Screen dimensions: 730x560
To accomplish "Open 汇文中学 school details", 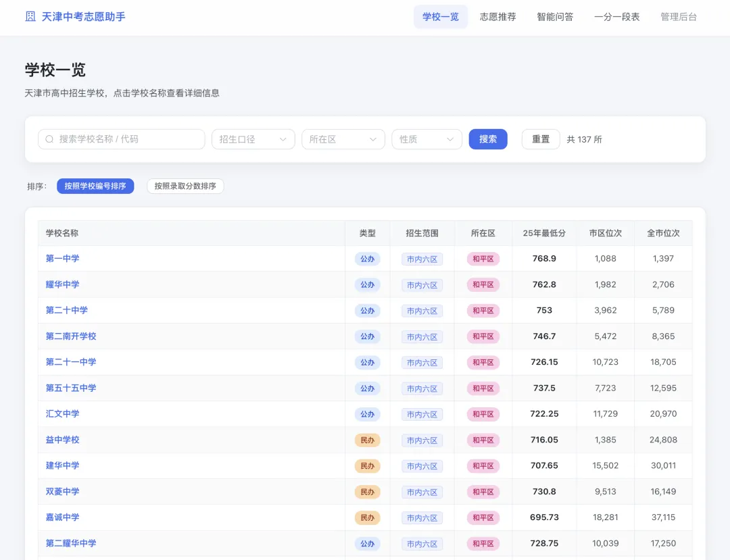I will pyautogui.click(x=62, y=413).
